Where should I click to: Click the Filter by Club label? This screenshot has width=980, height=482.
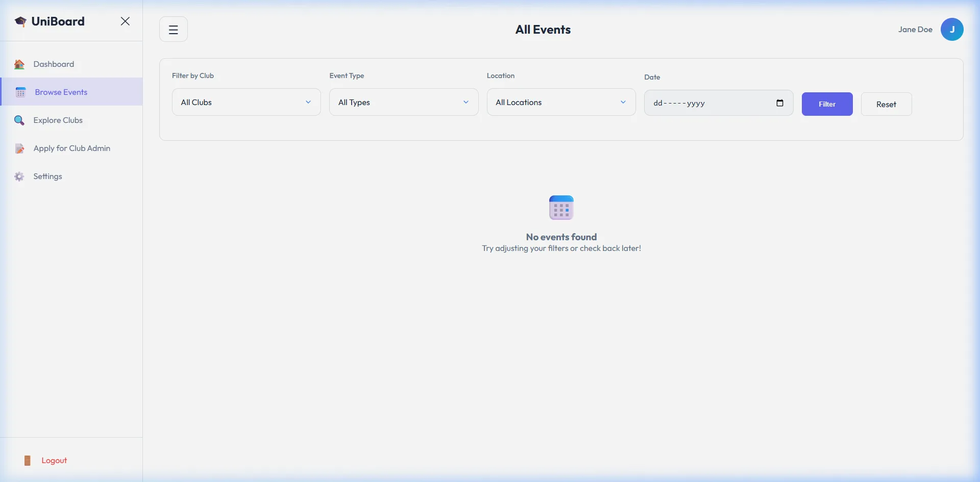tap(193, 75)
